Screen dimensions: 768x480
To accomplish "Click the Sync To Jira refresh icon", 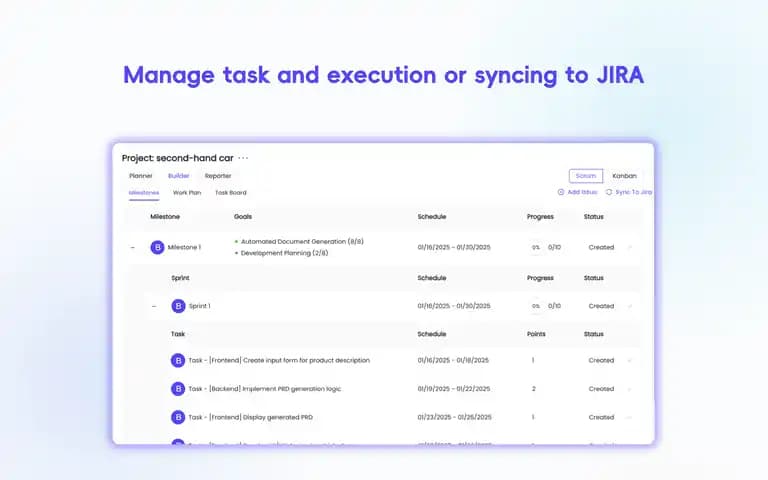I will (x=609, y=192).
